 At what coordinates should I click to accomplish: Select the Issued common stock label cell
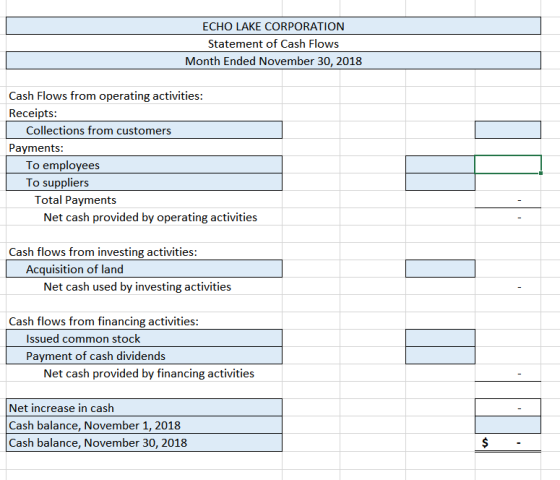[x=144, y=338]
